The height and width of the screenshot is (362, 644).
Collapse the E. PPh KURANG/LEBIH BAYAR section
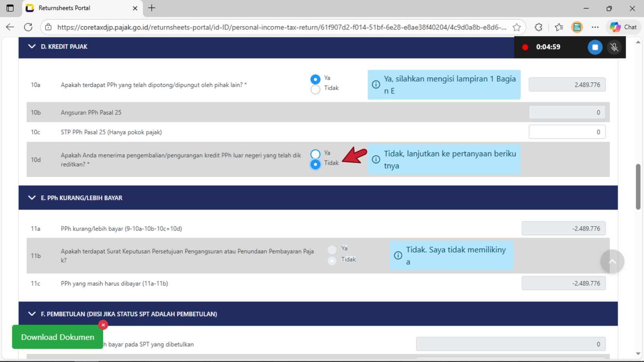coord(32,198)
